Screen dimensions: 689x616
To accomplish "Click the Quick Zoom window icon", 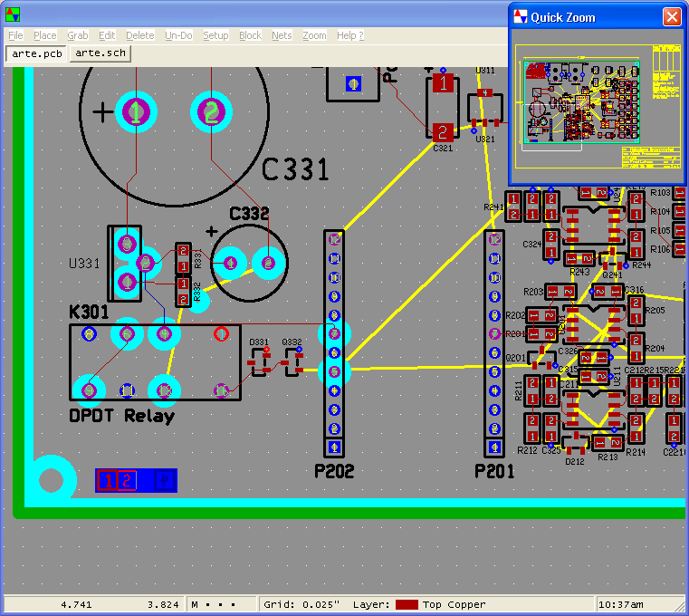I will (x=520, y=17).
